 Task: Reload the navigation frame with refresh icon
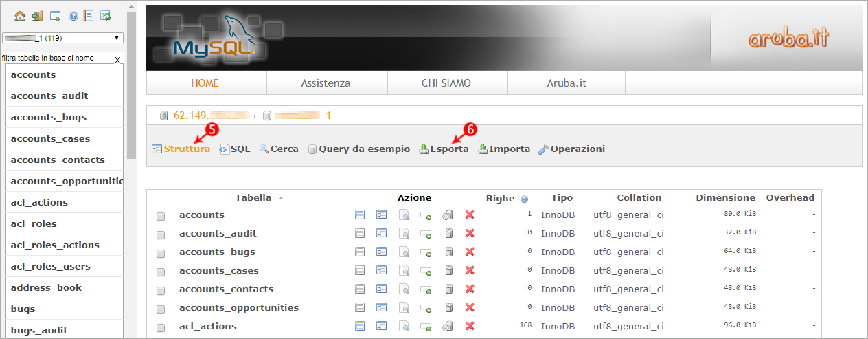[106, 15]
